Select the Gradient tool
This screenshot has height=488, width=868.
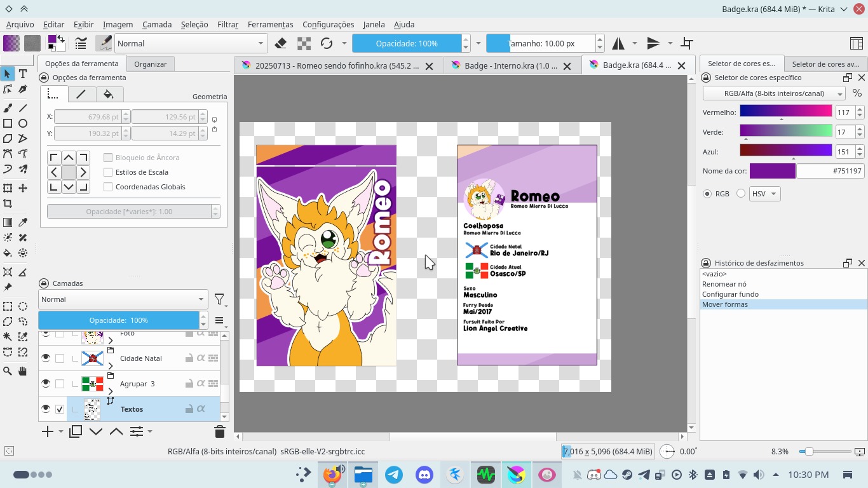(x=8, y=222)
